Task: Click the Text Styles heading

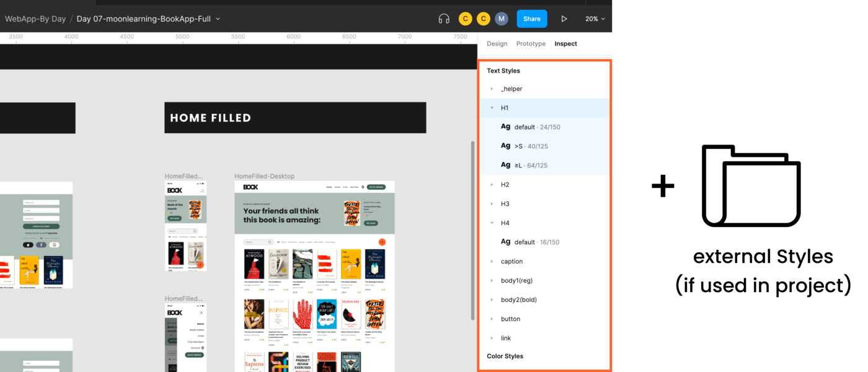Action: pyautogui.click(x=503, y=71)
